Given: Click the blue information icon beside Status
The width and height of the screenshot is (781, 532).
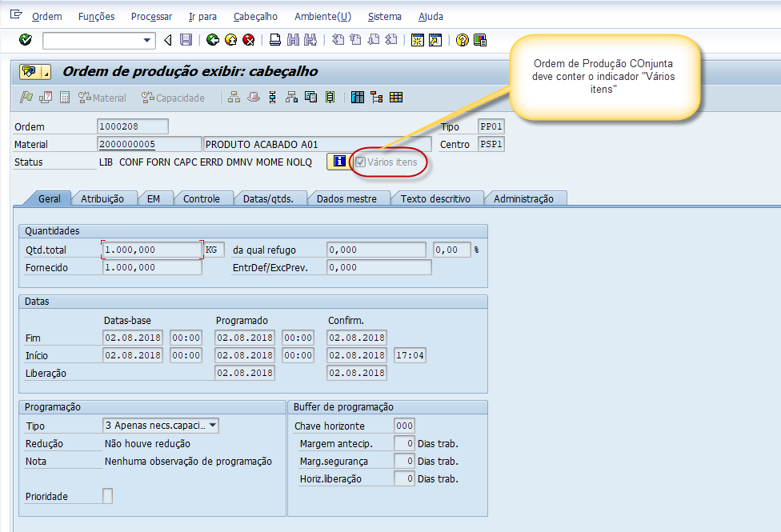Looking at the screenshot, I should (x=339, y=162).
